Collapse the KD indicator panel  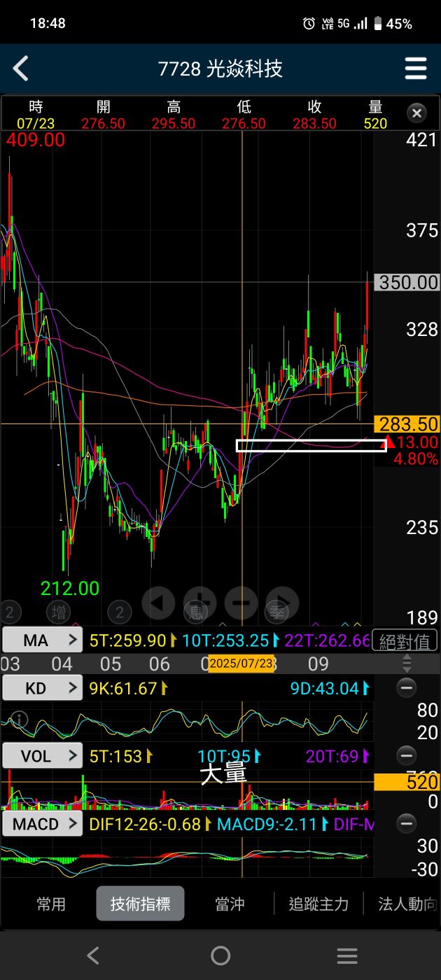coord(407,688)
